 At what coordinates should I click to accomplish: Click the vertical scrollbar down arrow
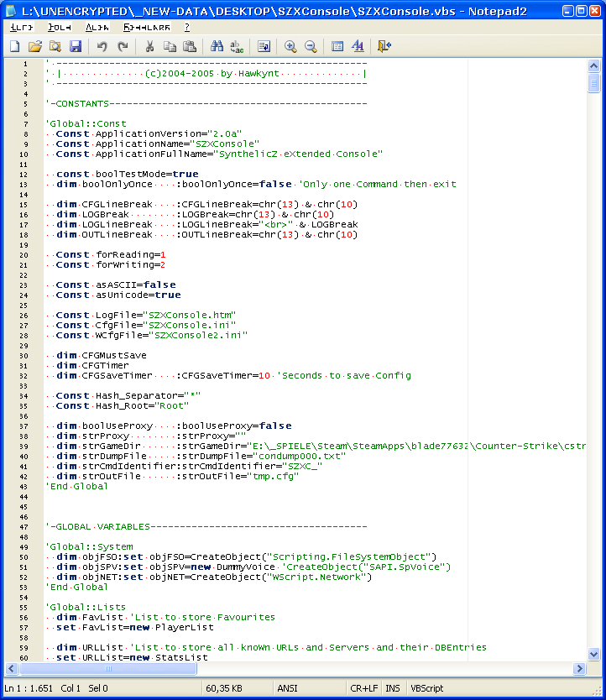point(593,655)
